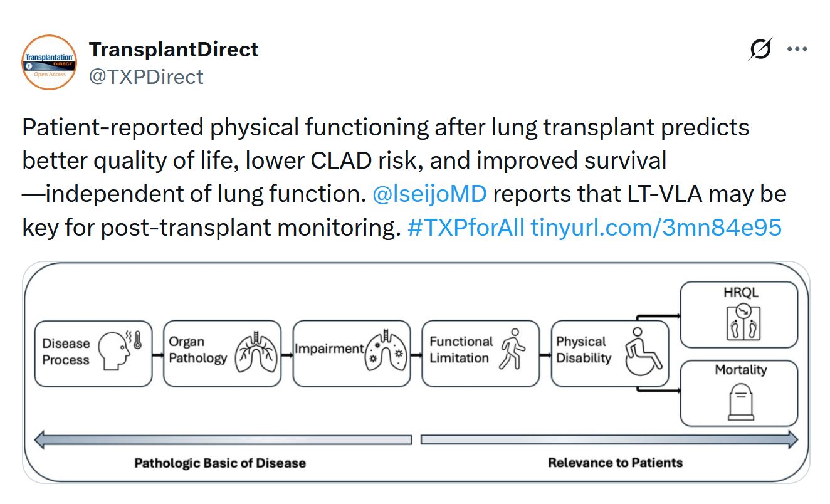Open the TransplantDirect display name
This screenshot has height=504, width=830.
pos(174,49)
